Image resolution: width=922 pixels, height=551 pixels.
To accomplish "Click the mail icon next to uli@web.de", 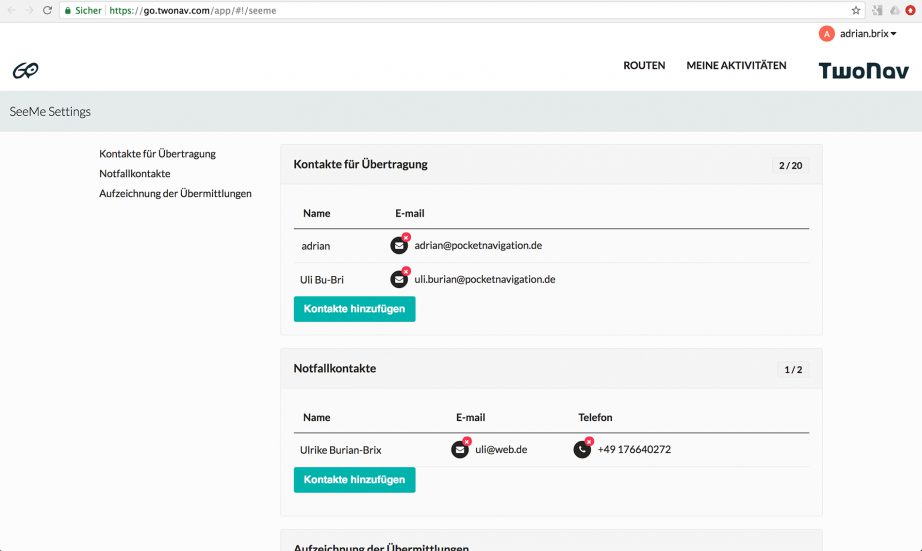I will (460, 450).
